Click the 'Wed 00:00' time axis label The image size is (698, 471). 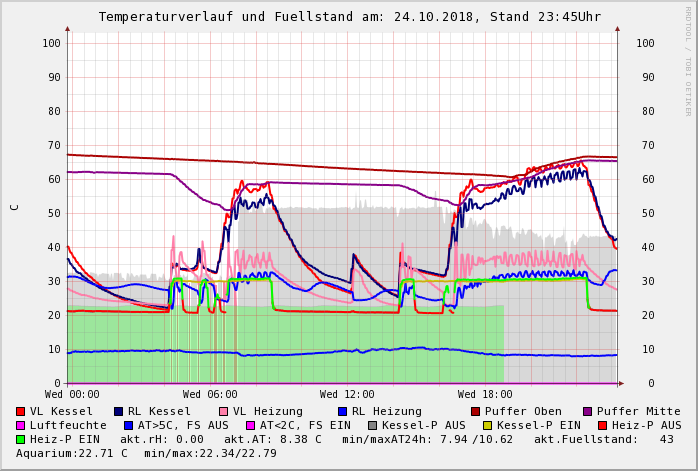point(72,394)
